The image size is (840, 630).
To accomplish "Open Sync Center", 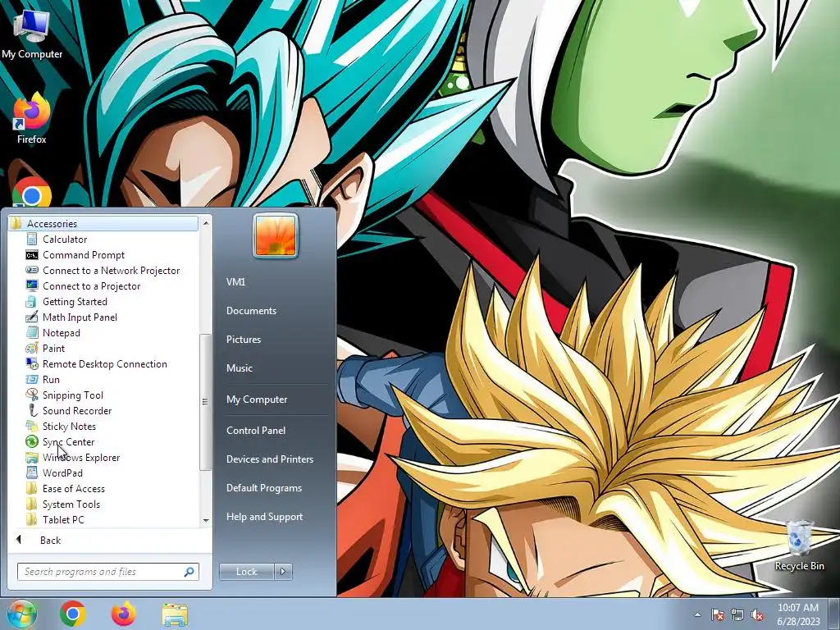I will [68, 441].
